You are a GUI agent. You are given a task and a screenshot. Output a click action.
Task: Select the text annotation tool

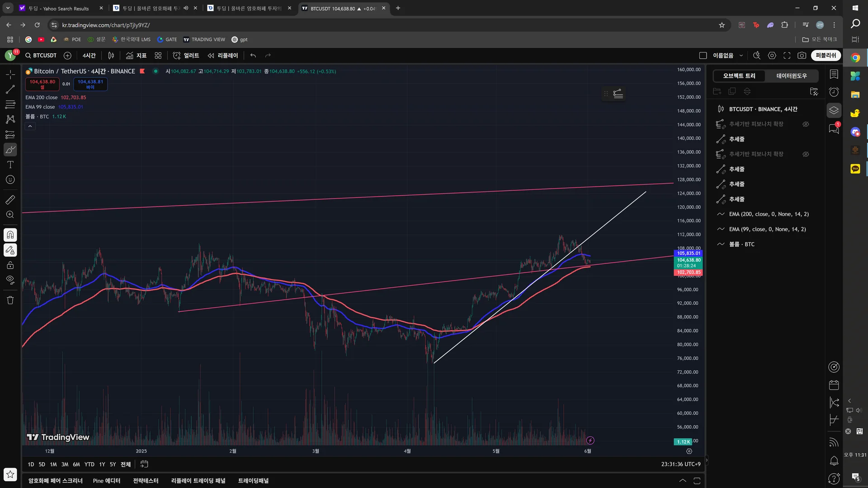[x=10, y=165]
